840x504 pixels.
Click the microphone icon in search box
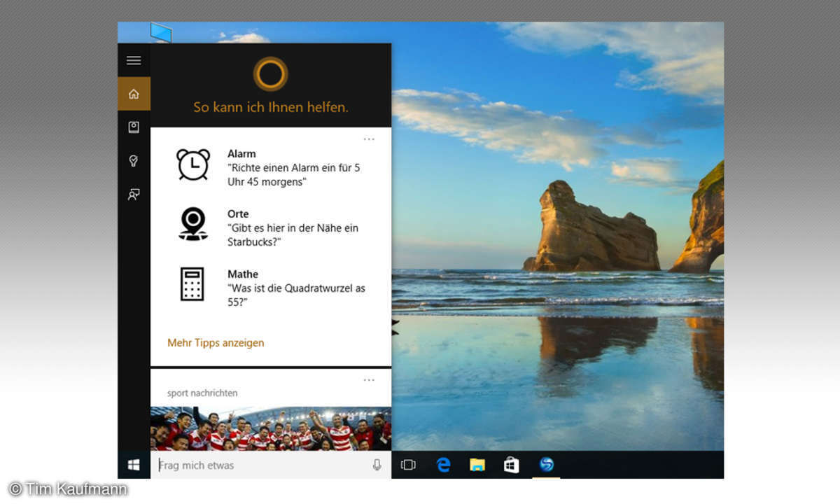click(377, 465)
